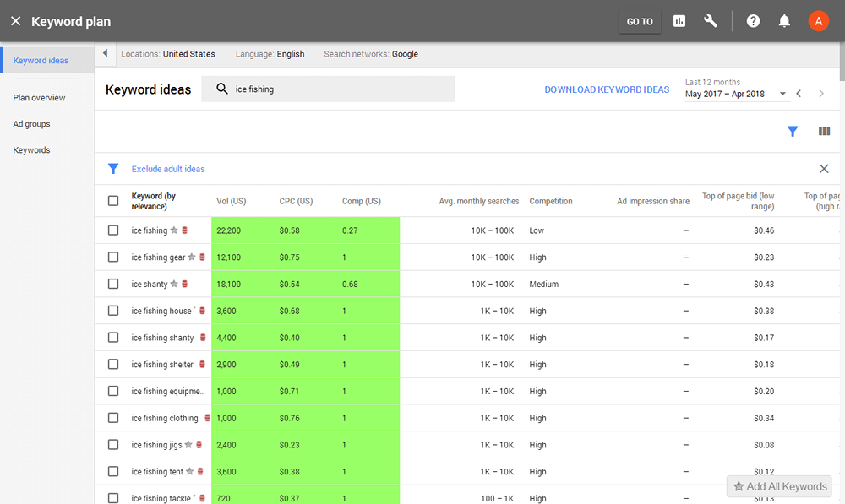Click DOWNLOAD KEYWORD IDEAS

(607, 89)
